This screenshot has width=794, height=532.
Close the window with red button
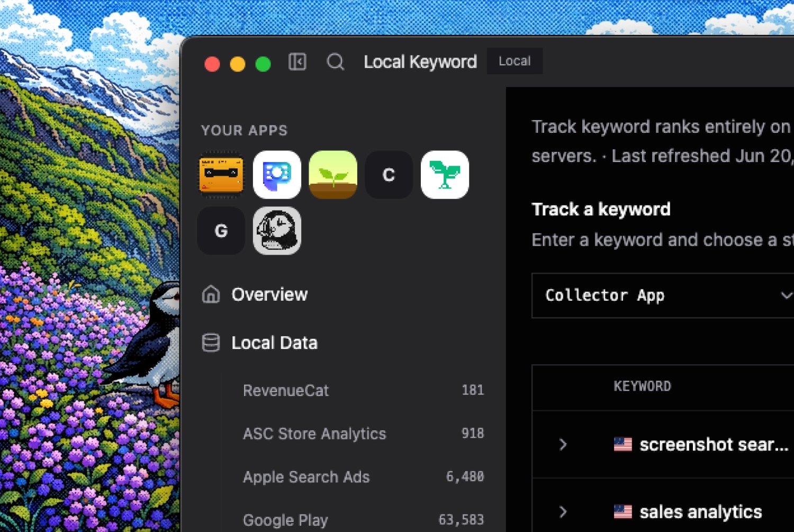point(212,64)
